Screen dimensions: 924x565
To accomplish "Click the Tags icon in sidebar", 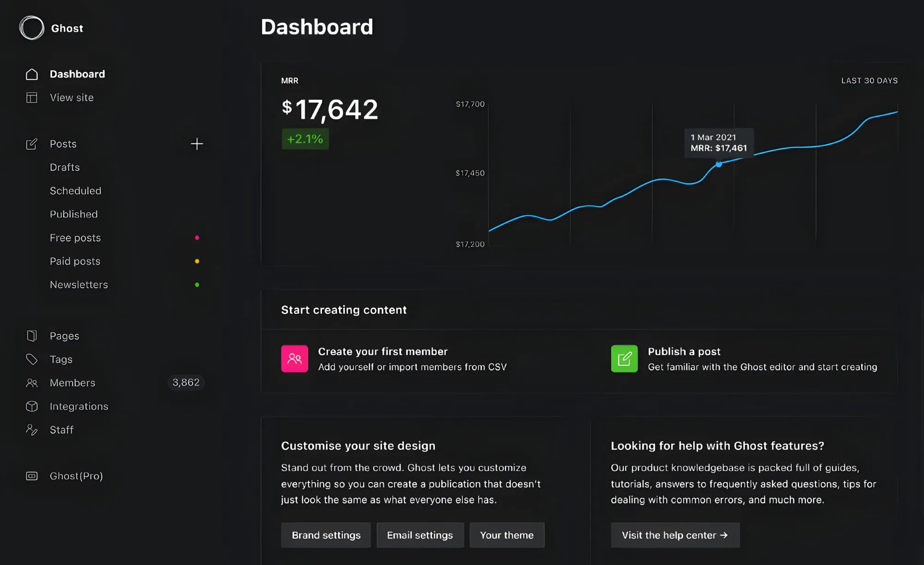I will (x=31, y=359).
